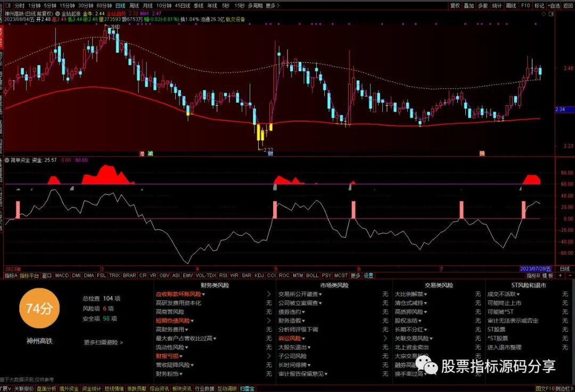Select the RSI indicator
The image size is (575, 392).
pyautogui.click(x=223, y=276)
